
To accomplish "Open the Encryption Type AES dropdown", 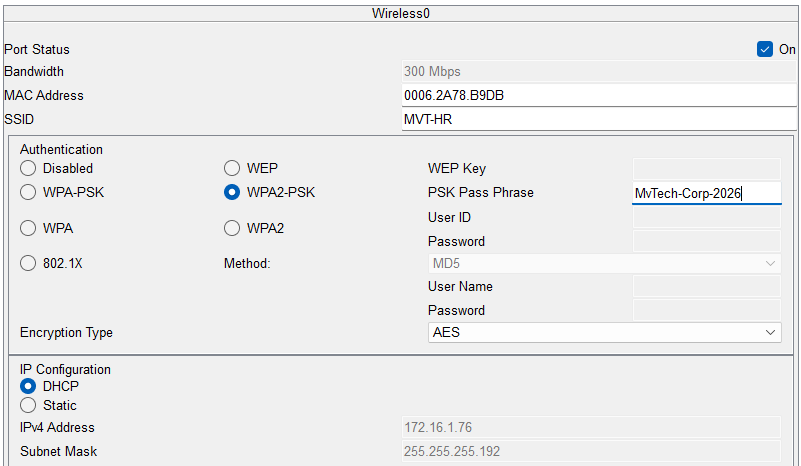I will [x=605, y=333].
